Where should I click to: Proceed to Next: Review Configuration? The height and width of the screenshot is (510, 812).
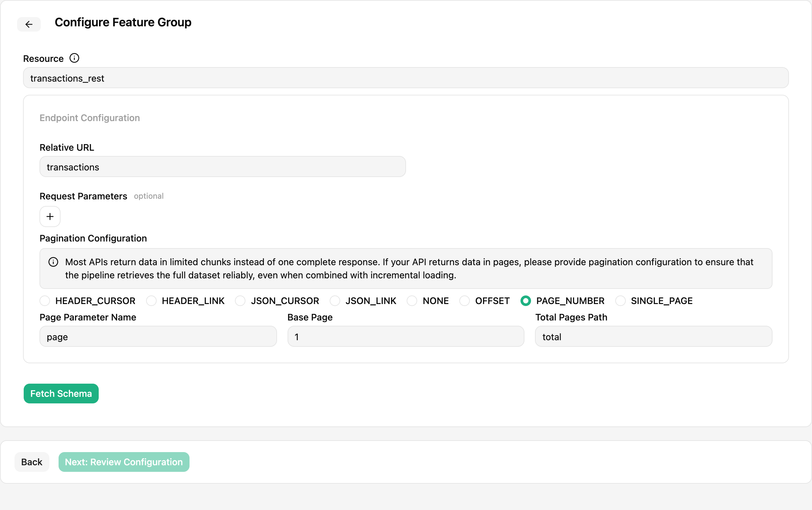click(124, 462)
